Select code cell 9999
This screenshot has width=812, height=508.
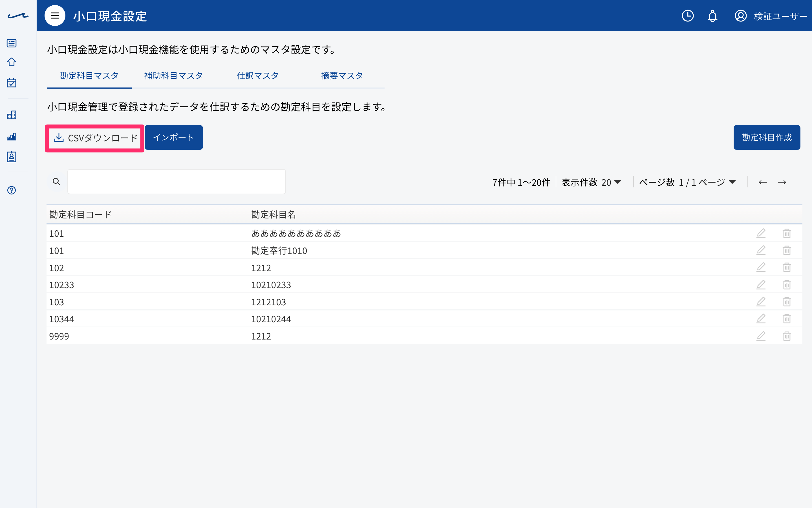pyautogui.click(x=59, y=336)
